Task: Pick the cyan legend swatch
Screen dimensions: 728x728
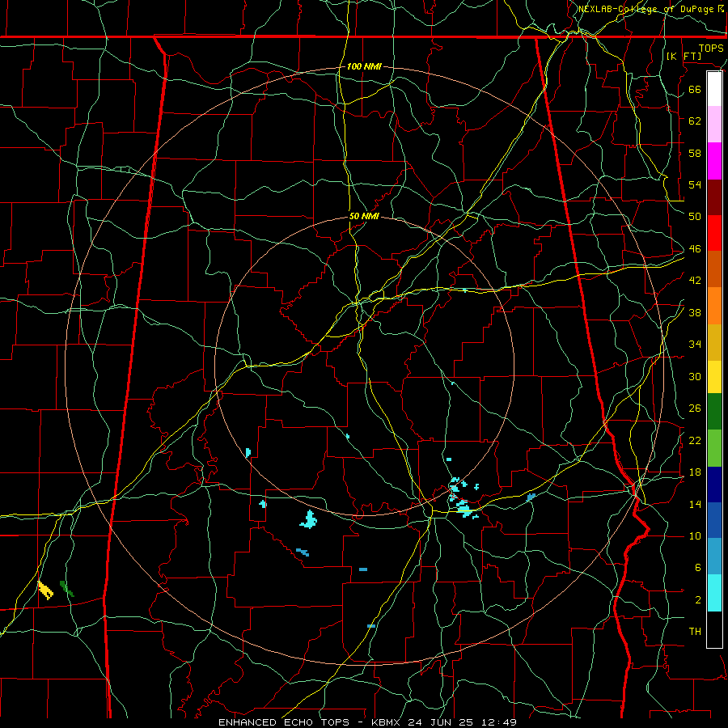Action: click(714, 593)
